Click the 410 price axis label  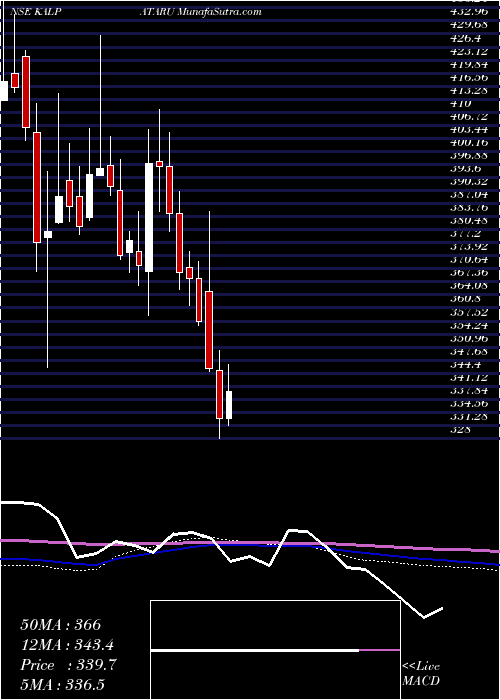coord(461,104)
